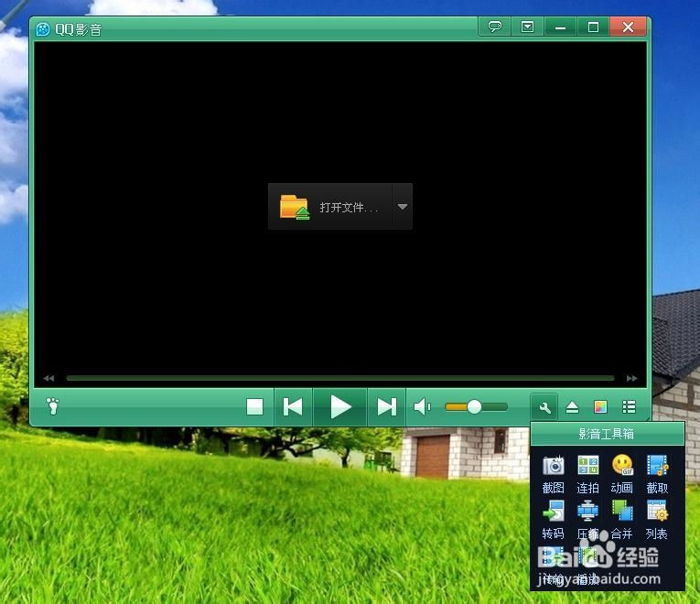The height and width of the screenshot is (604, 700).
Task: Select the 连拍 burst capture tool
Action: [x=587, y=474]
